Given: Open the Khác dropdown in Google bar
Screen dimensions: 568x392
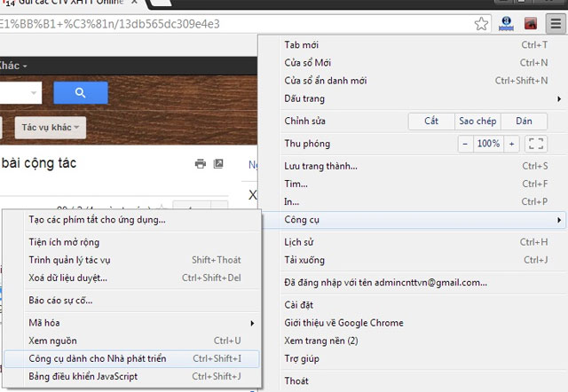Looking at the screenshot, I should (x=13, y=66).
